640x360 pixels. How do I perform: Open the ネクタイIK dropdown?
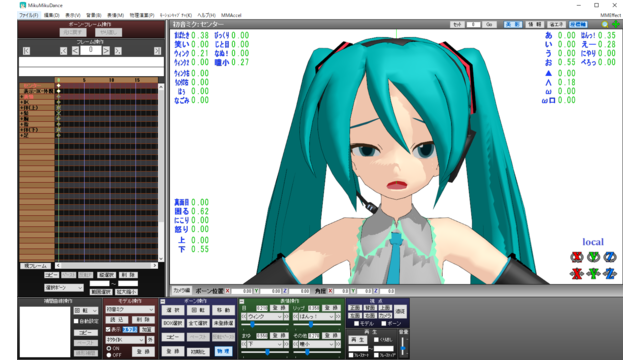point(125,340)
